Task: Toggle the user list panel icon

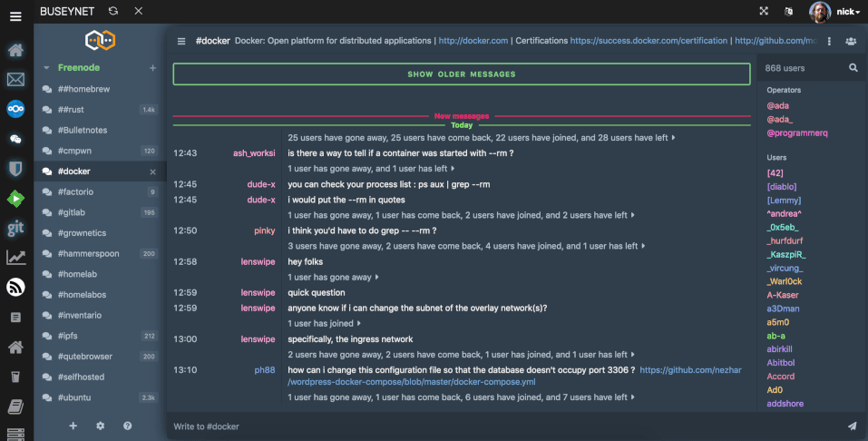Action: coord(850,41)
